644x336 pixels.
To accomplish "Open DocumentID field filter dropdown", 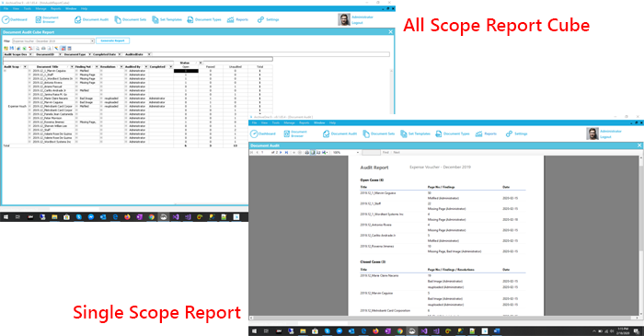I will point(60,54).
